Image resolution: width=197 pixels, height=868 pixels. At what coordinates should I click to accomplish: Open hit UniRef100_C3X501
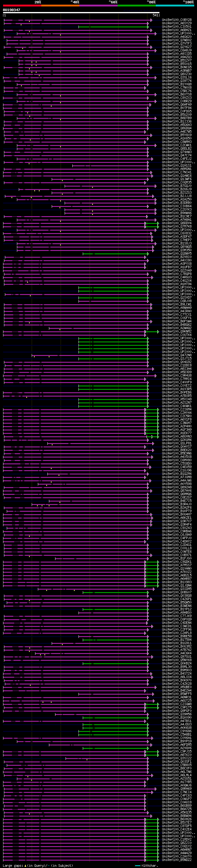click(176, 26)
